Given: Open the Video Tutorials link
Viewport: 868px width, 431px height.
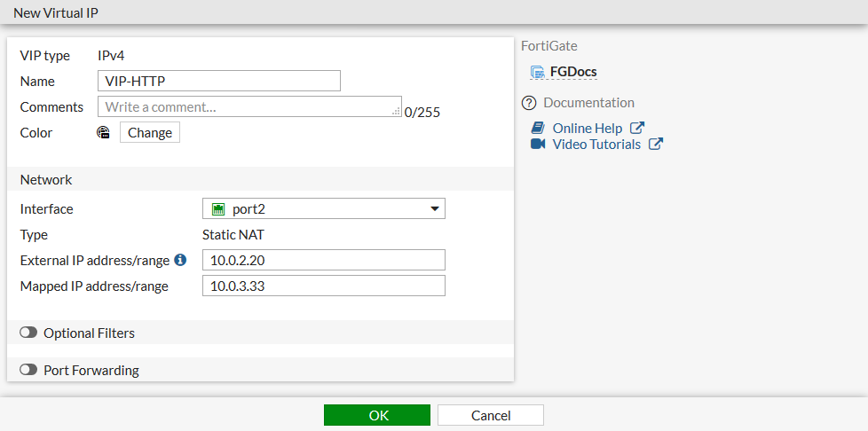Looking at the screenshot, I should click(596, 144).
